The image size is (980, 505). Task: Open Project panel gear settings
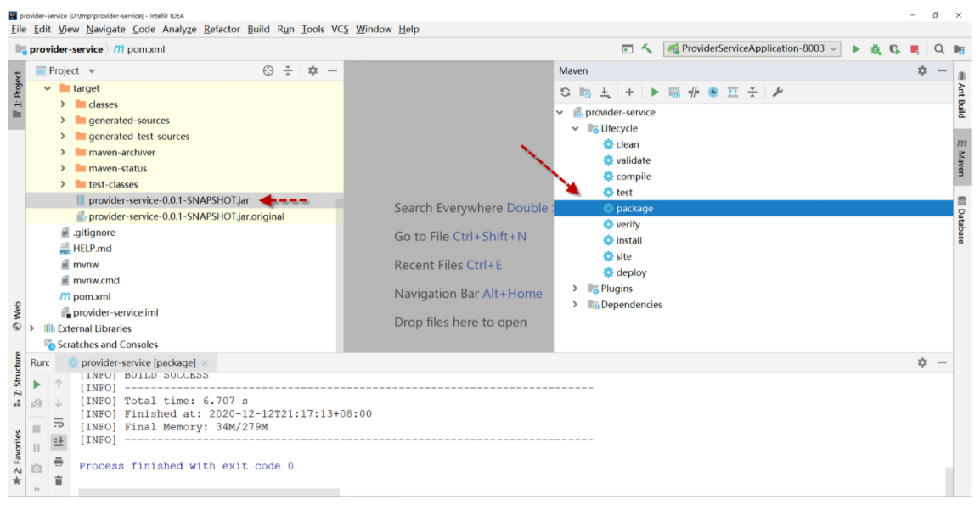point(313,70)
